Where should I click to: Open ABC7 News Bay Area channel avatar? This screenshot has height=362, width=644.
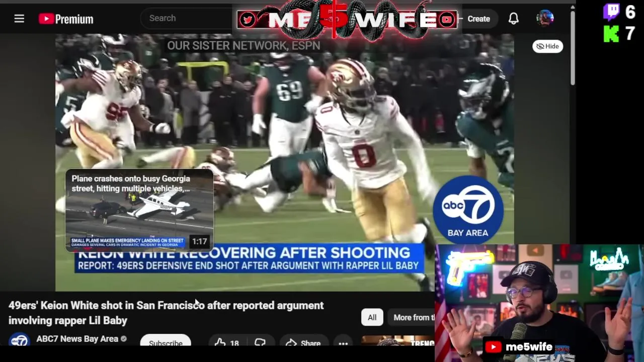[19, 340]
